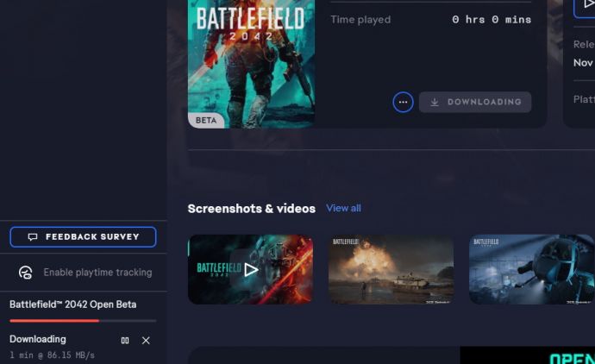The height and width of the screenshot is (364, 595).
Task: Click the play icon button at top right
Action: (586, 5)
